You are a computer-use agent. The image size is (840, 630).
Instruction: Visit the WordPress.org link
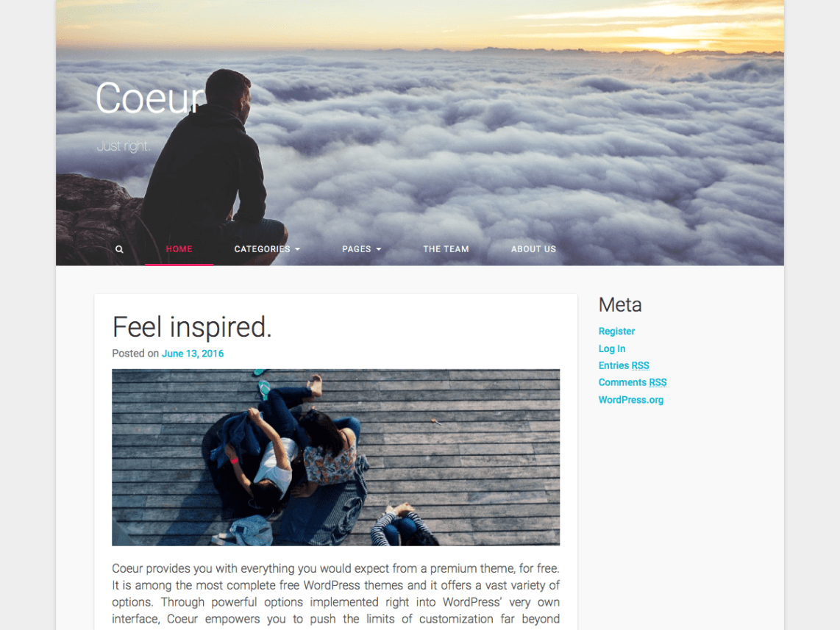coord(631,400)
